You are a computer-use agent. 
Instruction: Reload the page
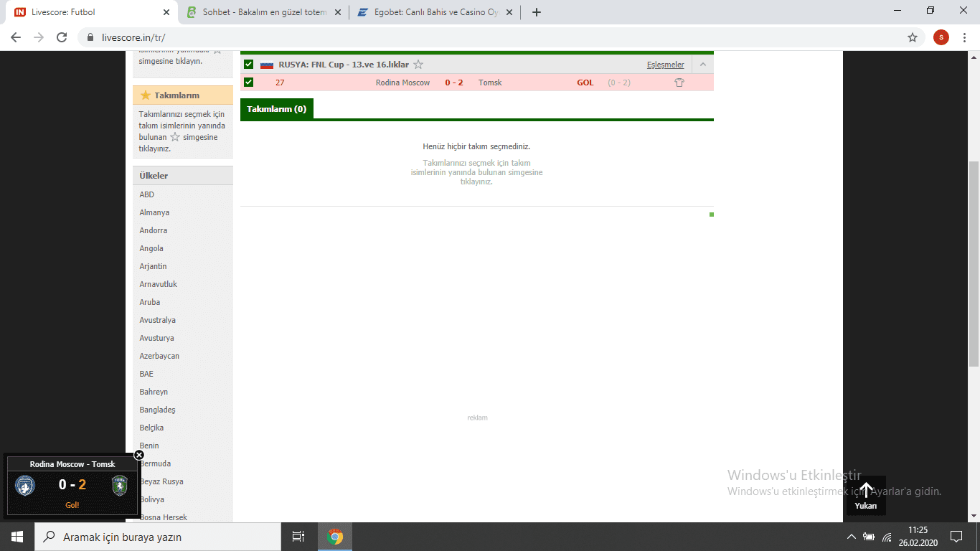tap(62, 37)
